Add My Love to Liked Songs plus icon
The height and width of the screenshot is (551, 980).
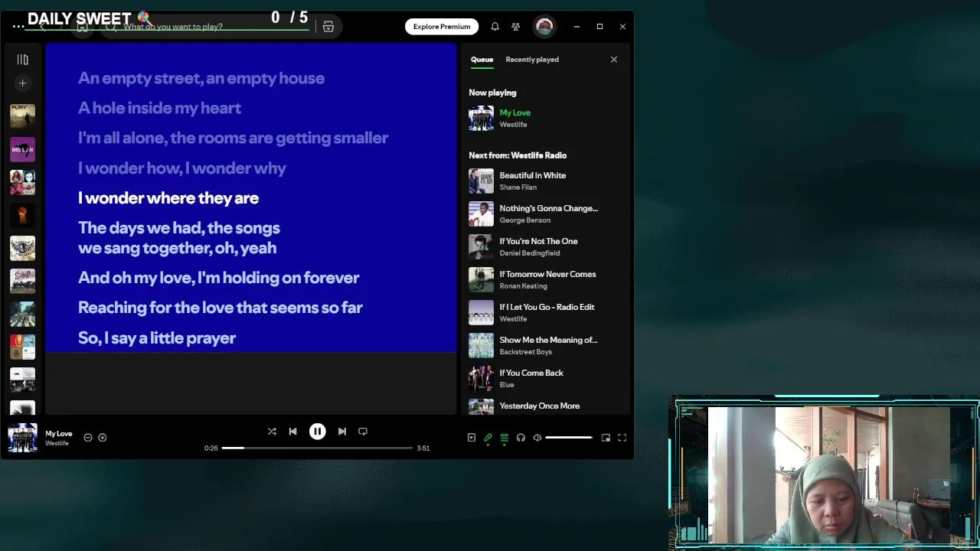tap(102, 438)
